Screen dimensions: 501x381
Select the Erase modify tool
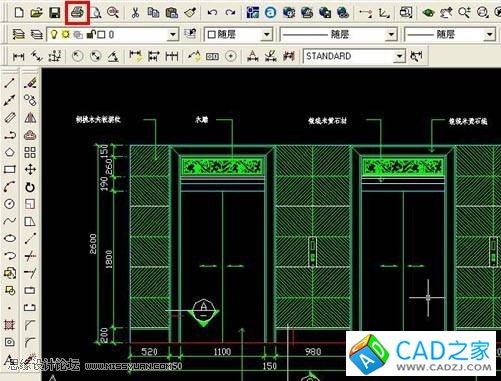coord(30,83)
